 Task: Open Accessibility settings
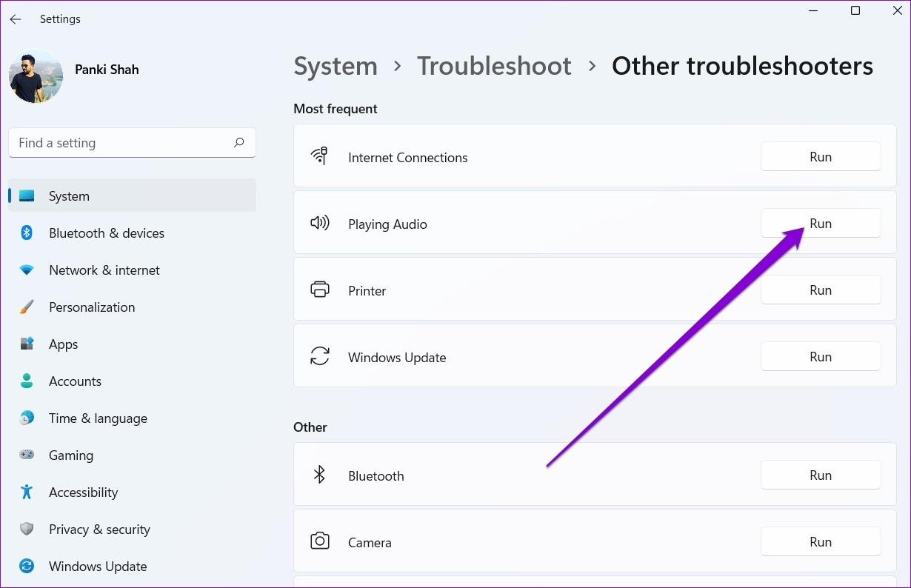[x=83, y=492]
